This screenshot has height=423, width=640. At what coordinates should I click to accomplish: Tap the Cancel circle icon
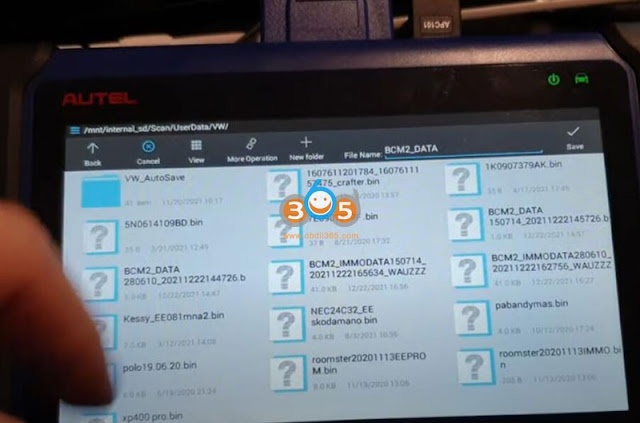coord(148,147)
